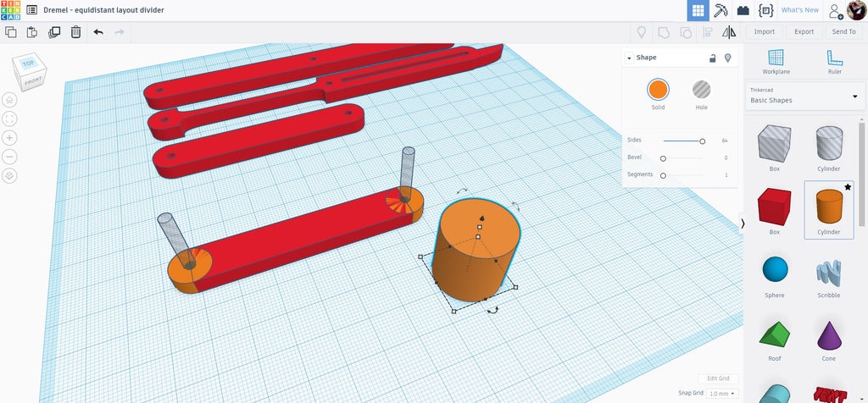
Task: Open the designs list icon
Action: pos(32,10)
